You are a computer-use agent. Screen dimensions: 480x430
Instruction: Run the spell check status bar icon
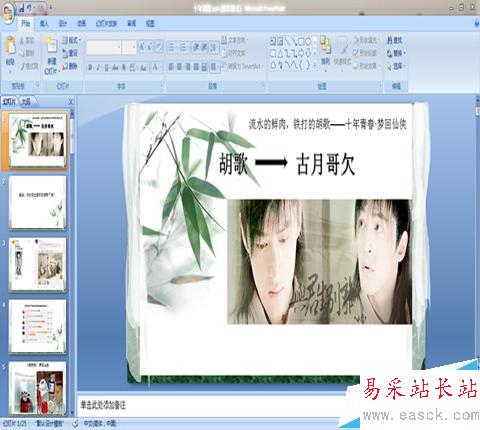(76, 424)
